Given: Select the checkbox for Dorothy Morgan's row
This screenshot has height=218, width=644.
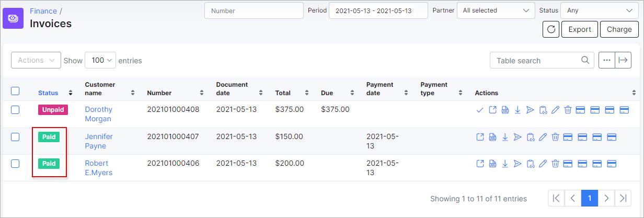Looking at the screenshot, I should [x=15, y=110].
